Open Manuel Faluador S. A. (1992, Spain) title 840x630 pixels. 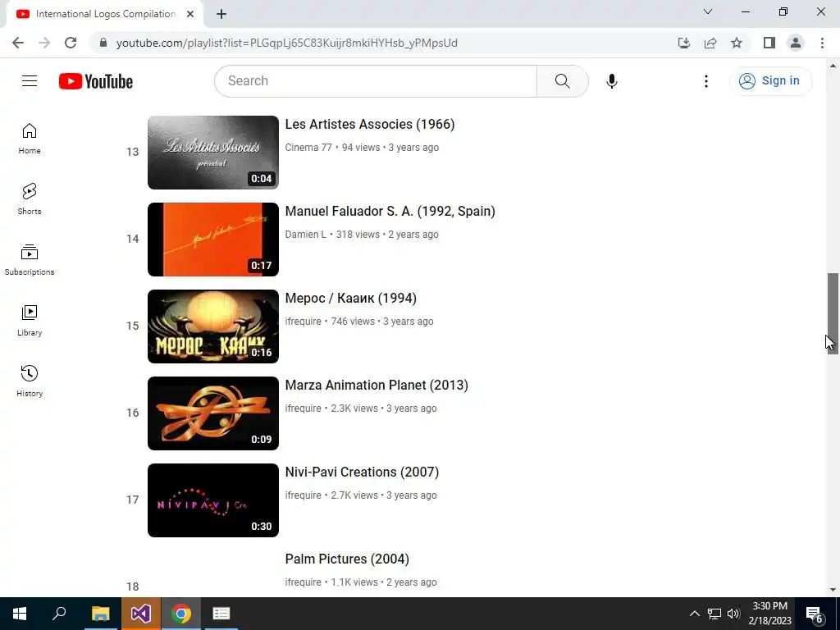(x=390, y=211)
